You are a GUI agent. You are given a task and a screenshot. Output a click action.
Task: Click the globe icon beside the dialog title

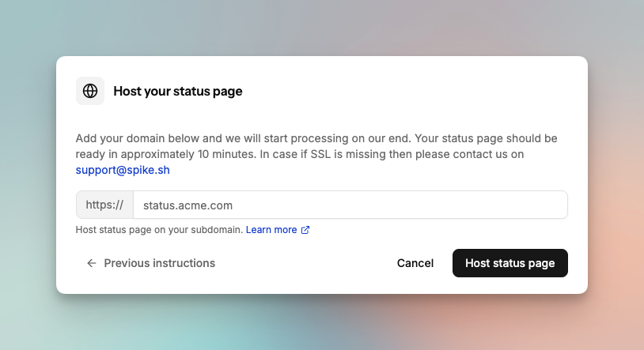(x=90, y=91)
